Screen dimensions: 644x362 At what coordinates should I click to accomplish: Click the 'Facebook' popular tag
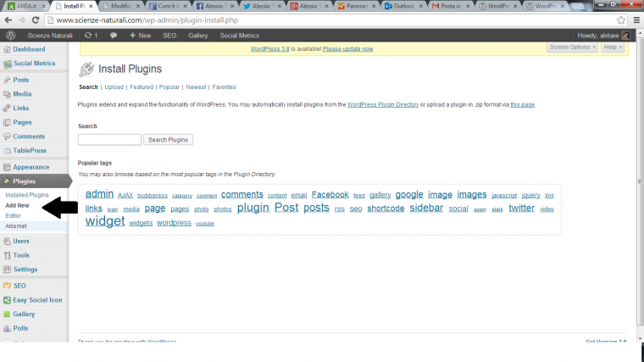330,195
